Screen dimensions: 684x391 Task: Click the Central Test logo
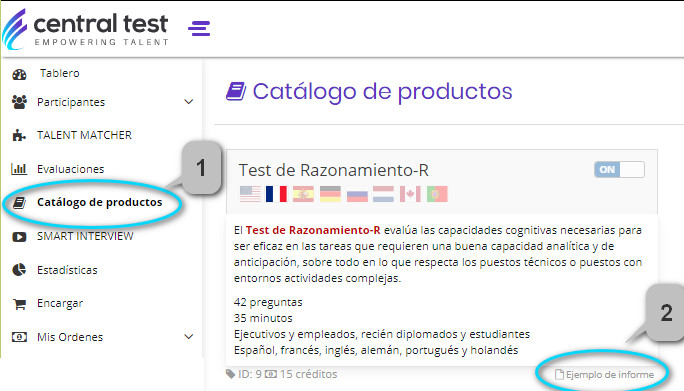tap(86, 28)
